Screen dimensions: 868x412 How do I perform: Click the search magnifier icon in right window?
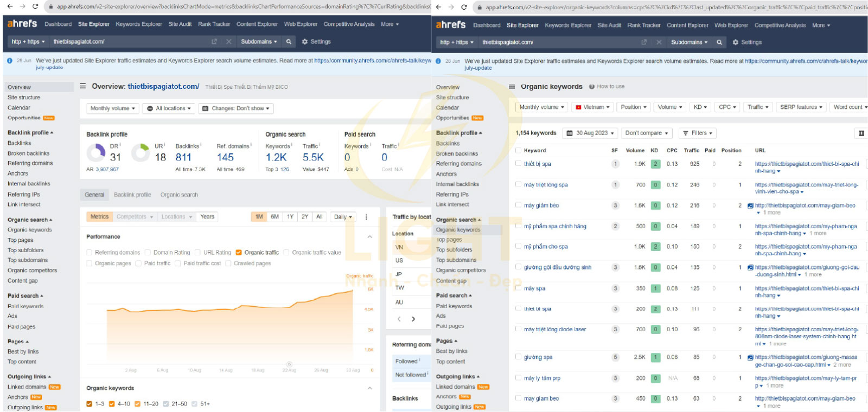click(x=719, y=42)
